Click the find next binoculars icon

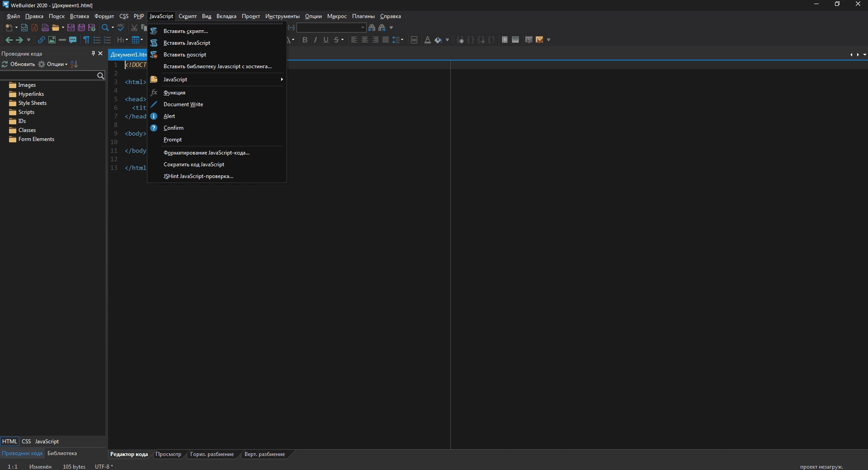(382, 28)
